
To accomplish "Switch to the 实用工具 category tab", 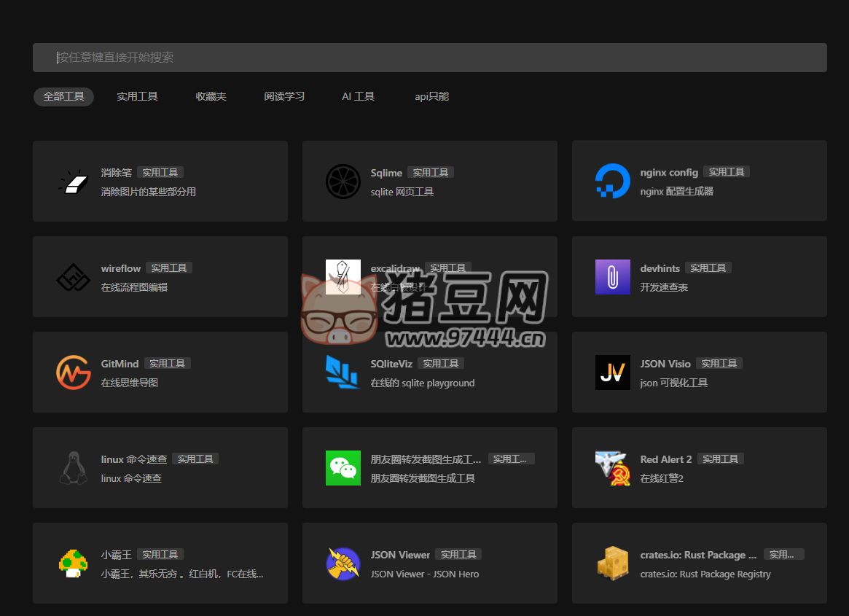I will (137, 95).
